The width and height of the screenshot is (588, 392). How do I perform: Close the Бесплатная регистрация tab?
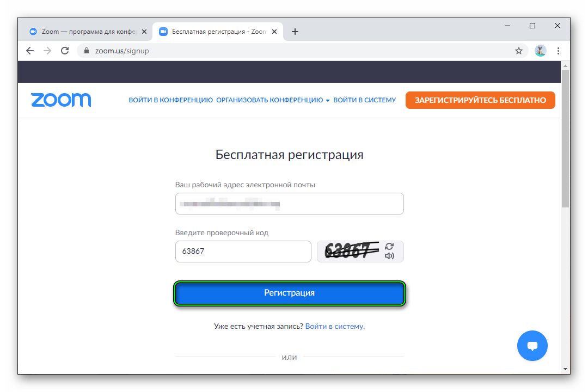(274, 32)
